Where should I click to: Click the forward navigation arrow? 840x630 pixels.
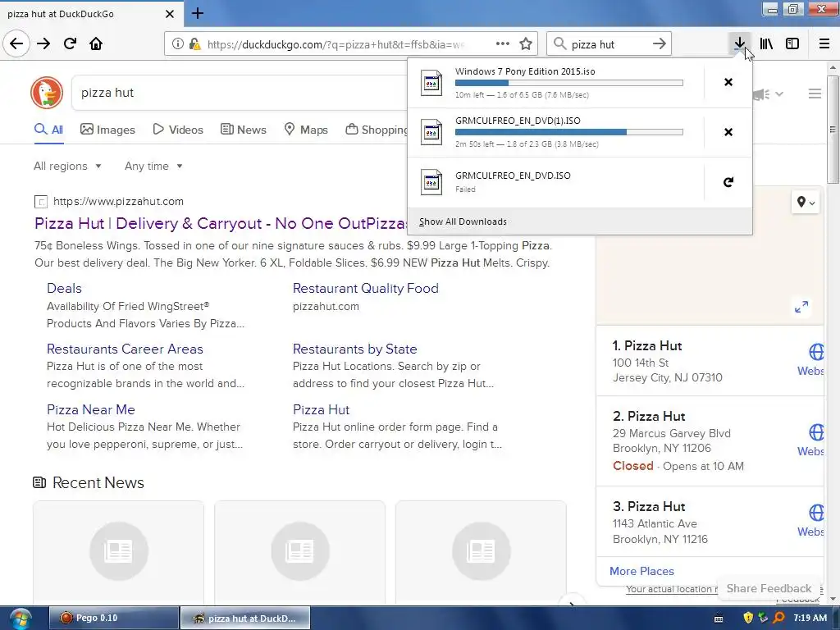pos(43,44)
